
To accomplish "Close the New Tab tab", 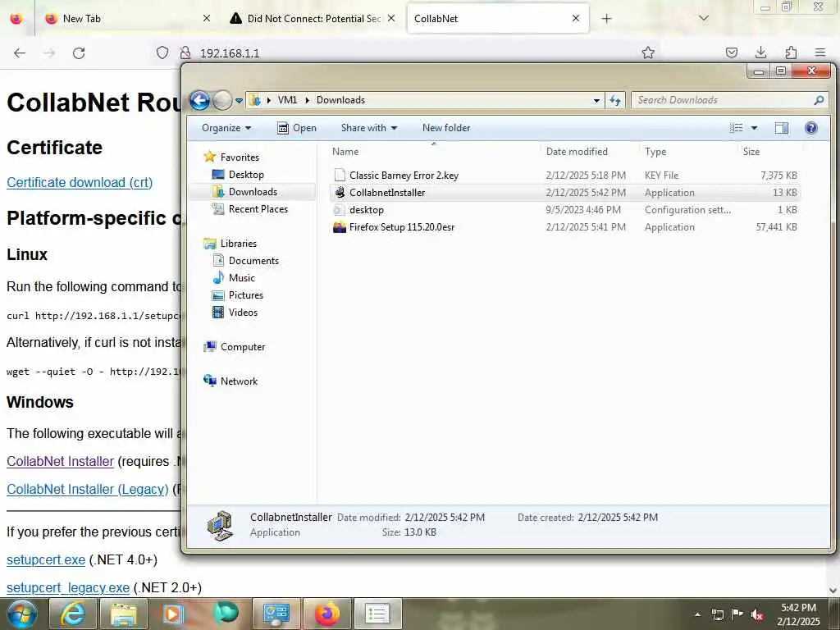I will [207, 18].
